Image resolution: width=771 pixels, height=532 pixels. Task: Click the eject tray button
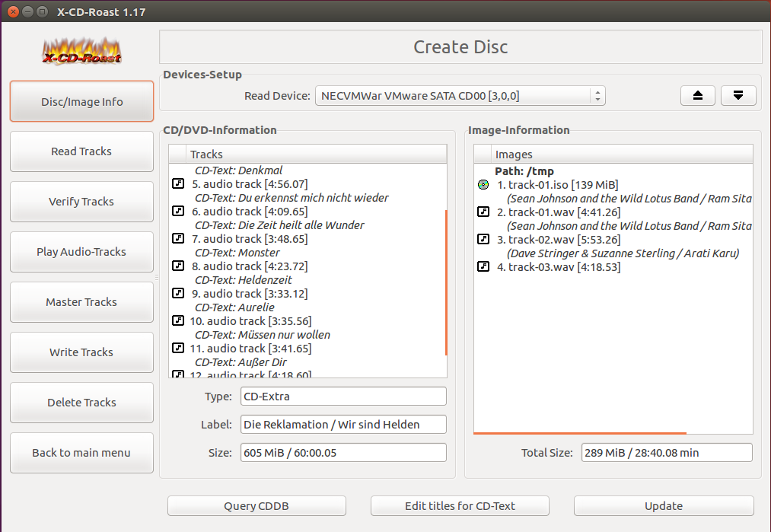tap(698, 95)
